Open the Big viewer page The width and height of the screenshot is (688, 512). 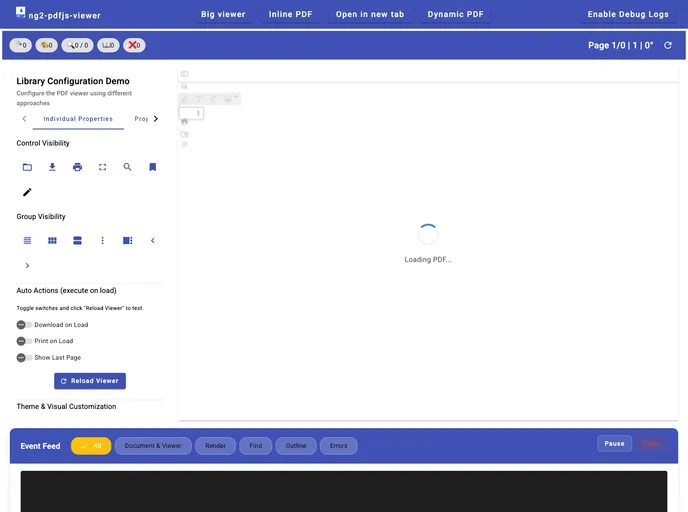coord(223,14)
